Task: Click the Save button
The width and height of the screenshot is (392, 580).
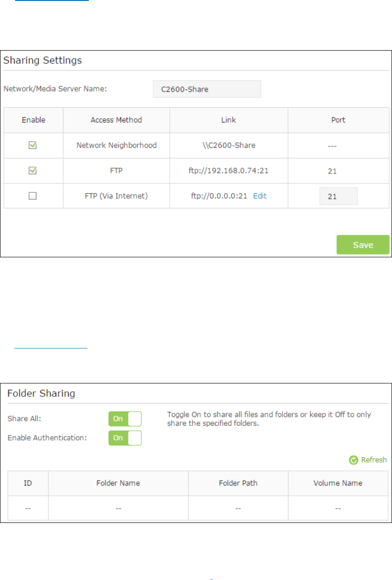Action: tap(363, 245)
